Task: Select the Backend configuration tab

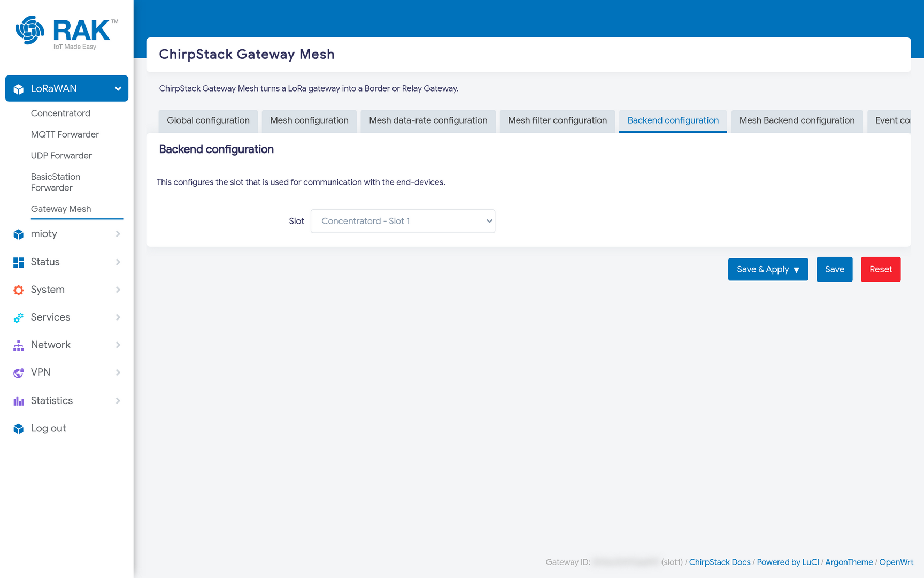Action: point(673,121)
